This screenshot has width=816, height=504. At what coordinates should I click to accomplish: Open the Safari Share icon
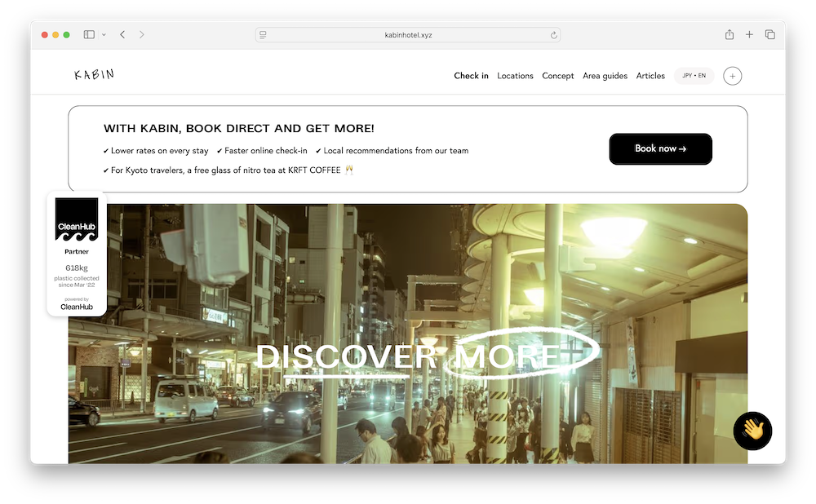(730, 35)
